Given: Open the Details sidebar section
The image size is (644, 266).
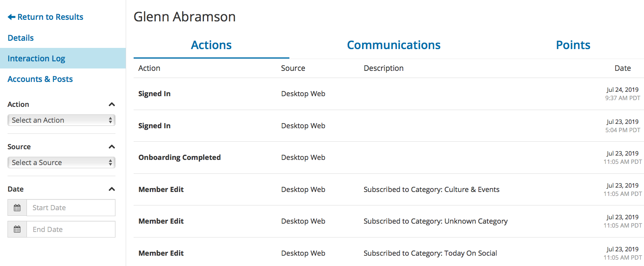Looking at the screenshot, I should click(x=21, y=38).
